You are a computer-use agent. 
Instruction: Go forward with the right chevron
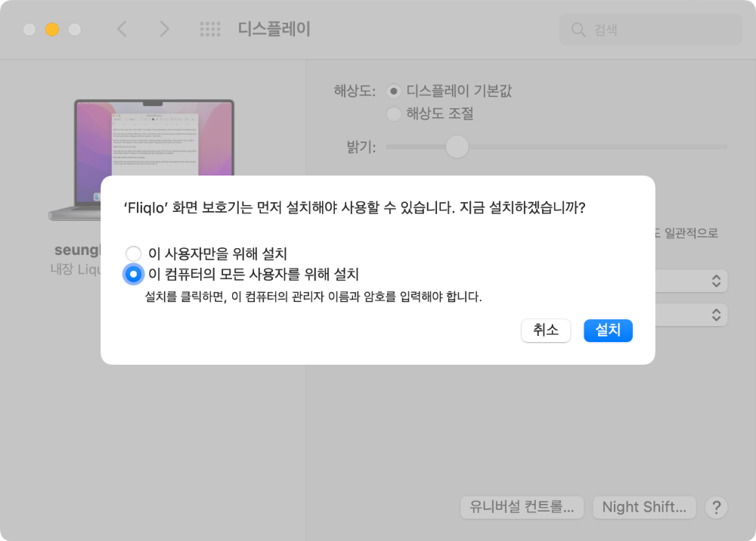[164, 29]
